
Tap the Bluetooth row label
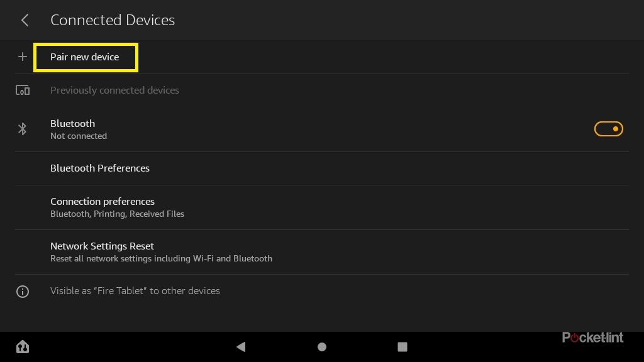click(x=73, y=124)
